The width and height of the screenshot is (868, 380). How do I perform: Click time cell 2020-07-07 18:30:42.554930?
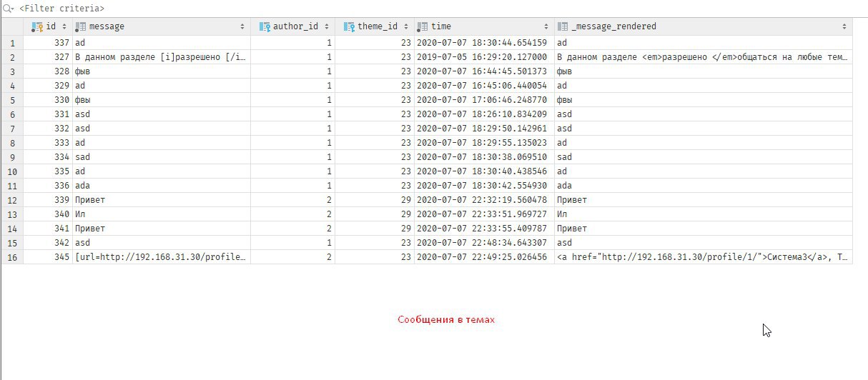coord(484,186)
